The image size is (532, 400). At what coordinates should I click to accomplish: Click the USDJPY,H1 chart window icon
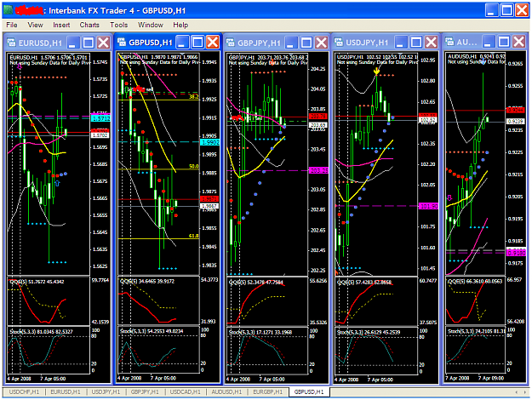click(x=339, y=43)
